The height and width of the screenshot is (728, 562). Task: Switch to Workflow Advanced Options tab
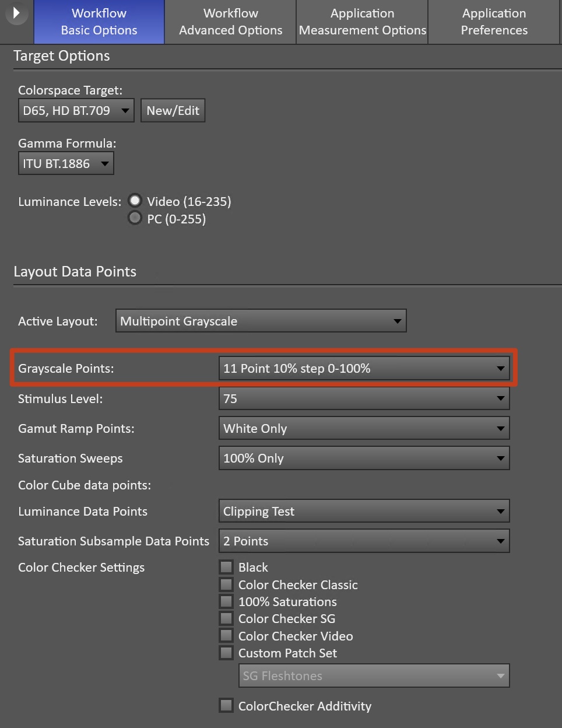[x=230, y=22]
